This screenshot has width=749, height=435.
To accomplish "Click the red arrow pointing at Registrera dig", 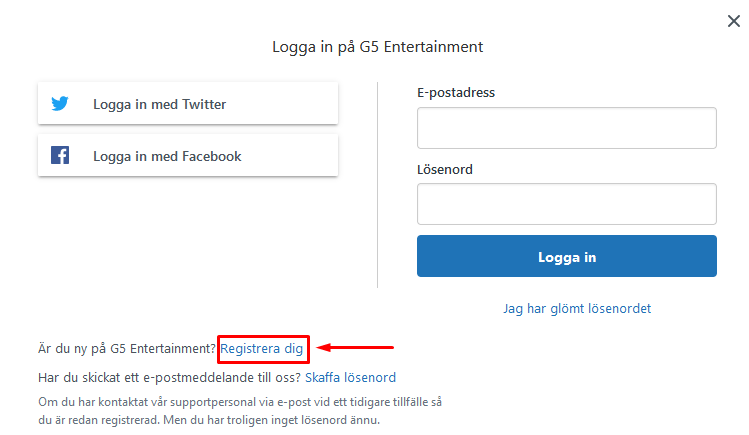I will pos(355,347).
